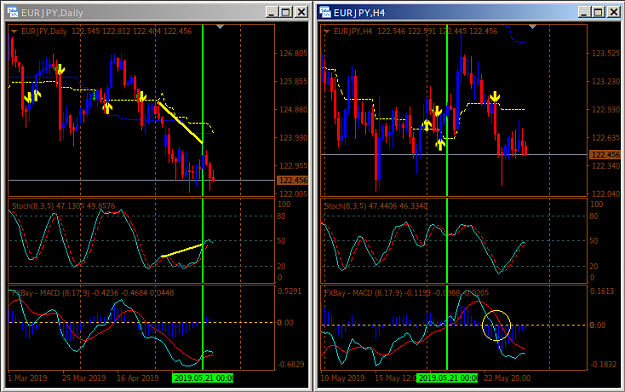Expand the EURJPY,H4 symbol dropdown triangle
This screenshot has height=392, width=625.
(326, 31)
